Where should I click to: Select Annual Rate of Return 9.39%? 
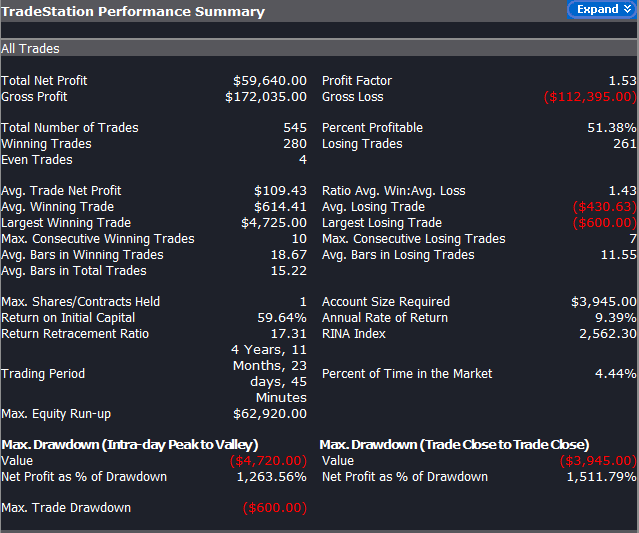616,317
